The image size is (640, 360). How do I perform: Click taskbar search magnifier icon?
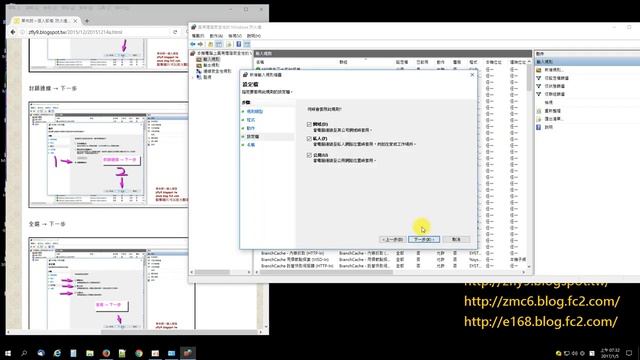click(x=24, y=353)
